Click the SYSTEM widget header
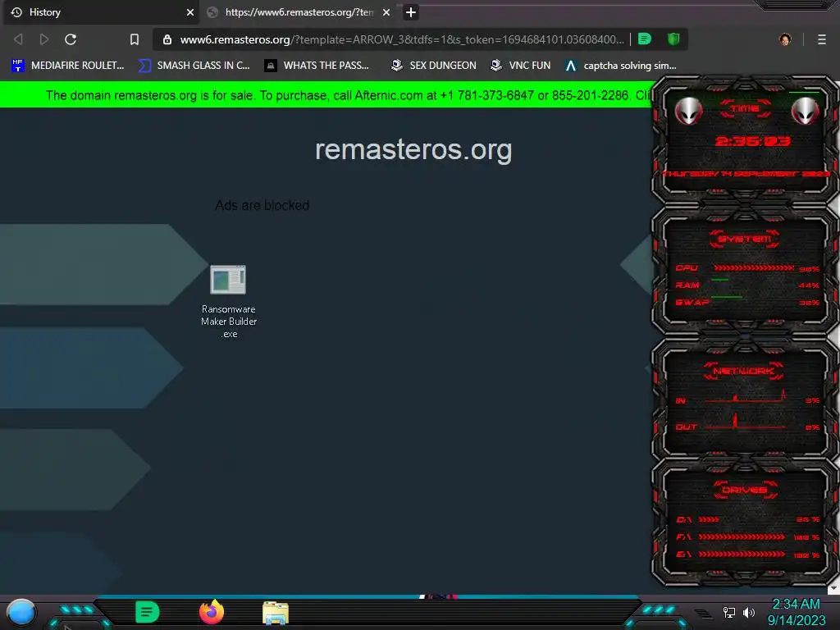This screenshot has width=840, height=630. click(x=745, y=239)
